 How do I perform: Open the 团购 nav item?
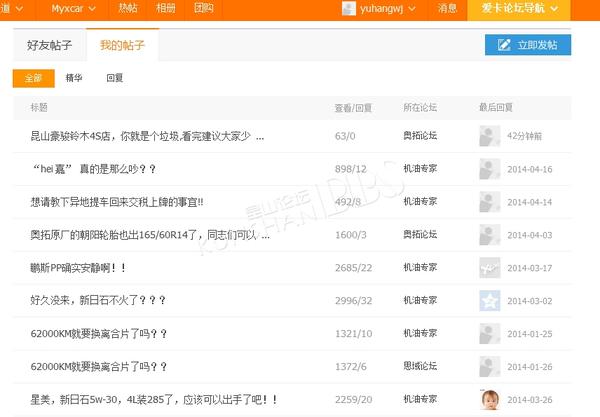[x=204, y=8]
